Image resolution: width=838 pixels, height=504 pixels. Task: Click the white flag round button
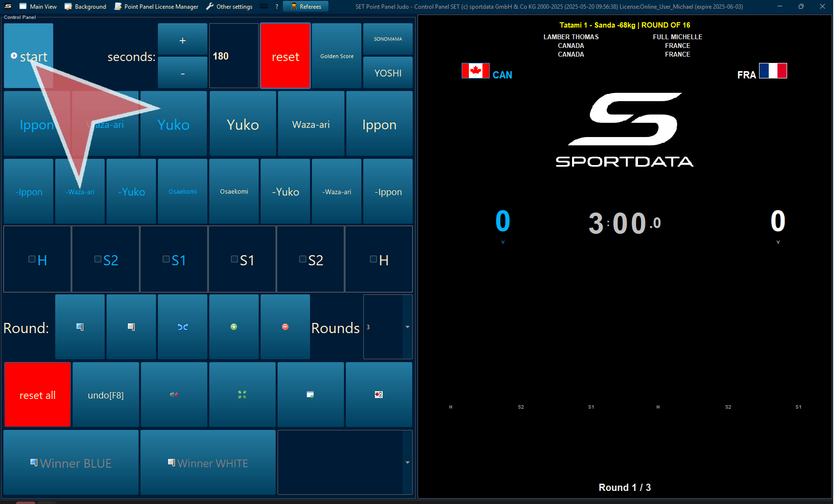click(x=131, y=327)
